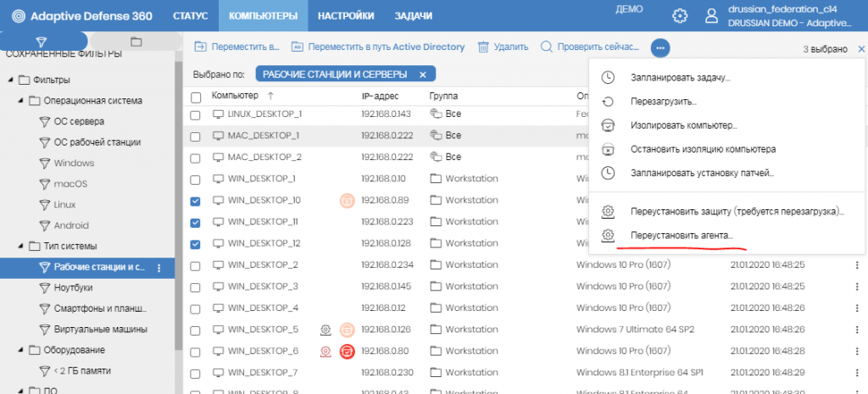The height and width of the screenshot is (394, 868).
Task: Uncheck the WIN_DESKTOP_10 checkbox
Action: pyautogui.click(x=196, y=202)
